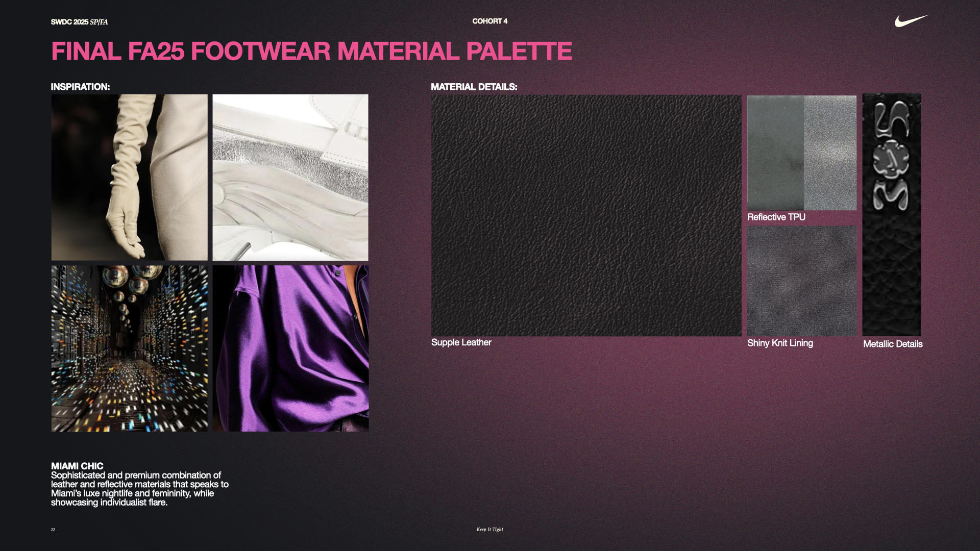Click the Reflective TPU caption label
Viewport: 980px width, 551px height.
click(775, 217)
